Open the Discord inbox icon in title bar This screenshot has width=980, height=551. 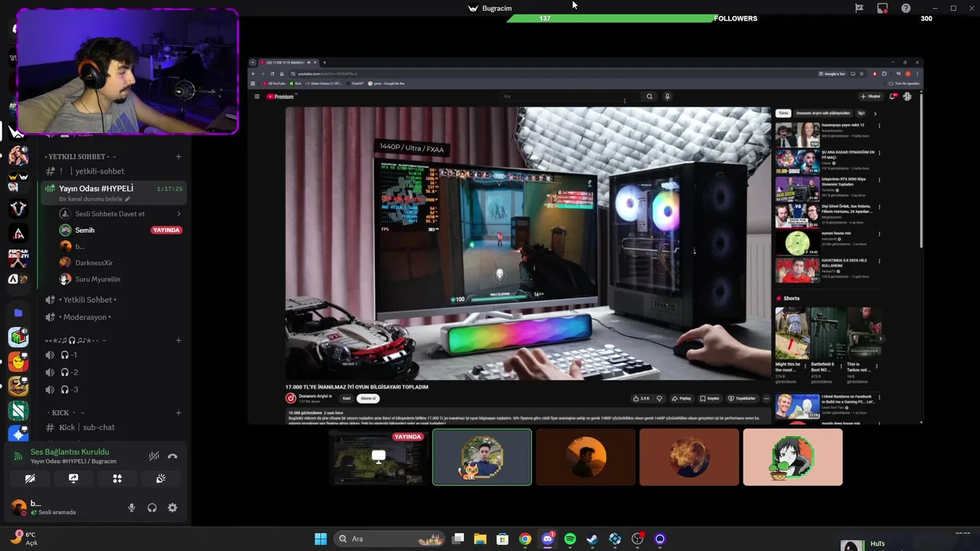pos(882,8)
